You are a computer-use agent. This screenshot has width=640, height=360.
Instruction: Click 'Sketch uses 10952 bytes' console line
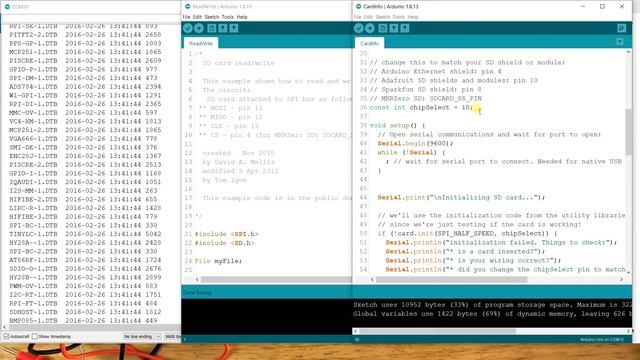(492, 305)
